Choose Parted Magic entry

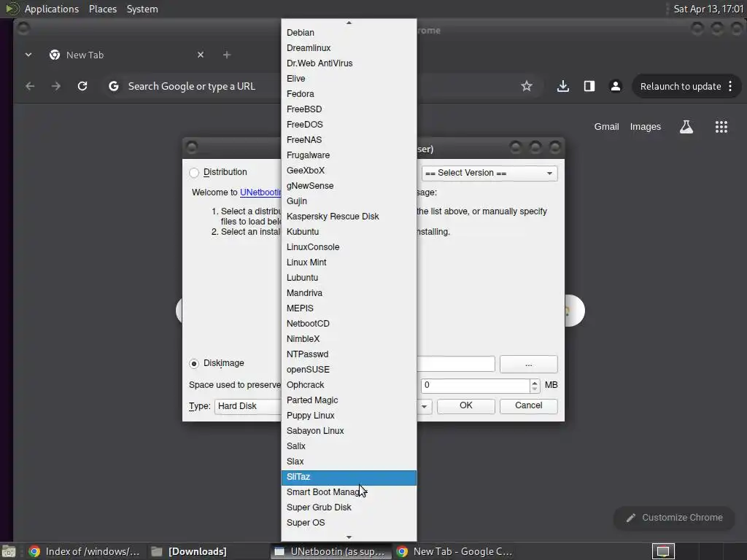click(349, 400)
